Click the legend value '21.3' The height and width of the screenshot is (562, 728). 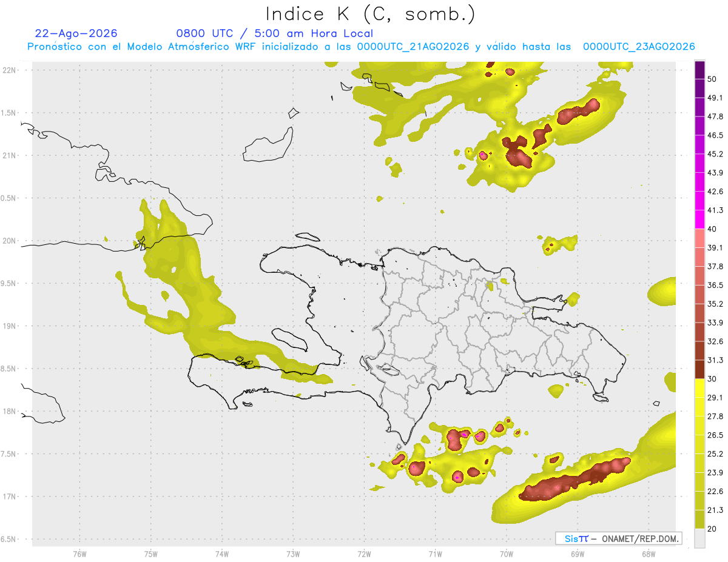click(x=716, y=510)
